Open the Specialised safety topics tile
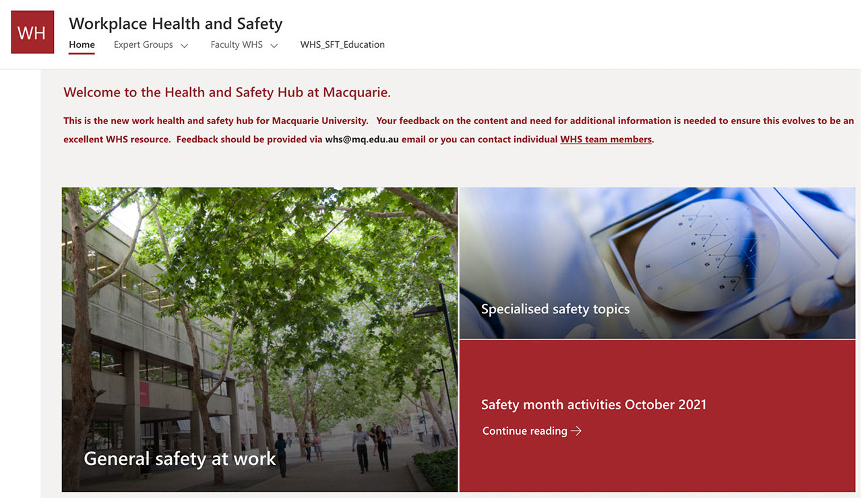Screen dimensions: 868x498 (657, 263)
